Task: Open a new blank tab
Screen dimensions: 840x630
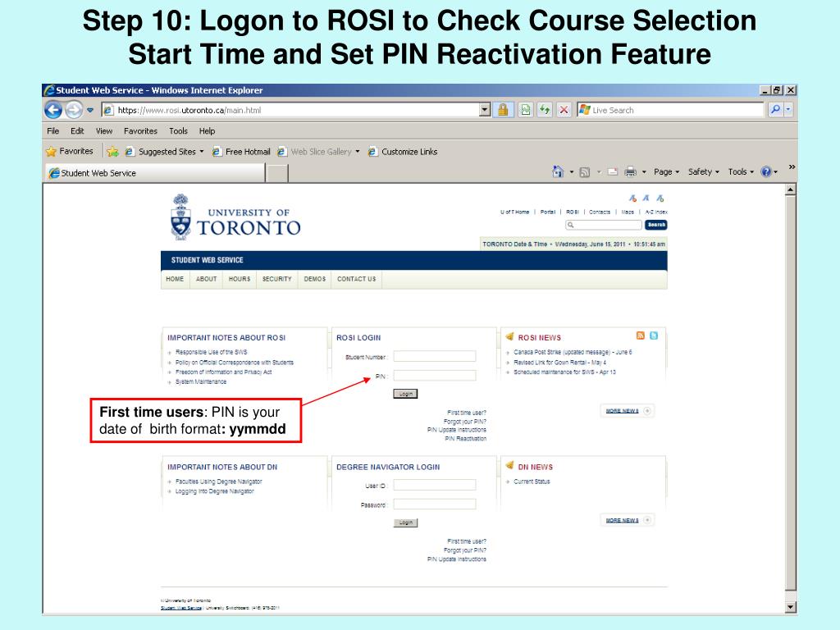Action: click(277, 174)
